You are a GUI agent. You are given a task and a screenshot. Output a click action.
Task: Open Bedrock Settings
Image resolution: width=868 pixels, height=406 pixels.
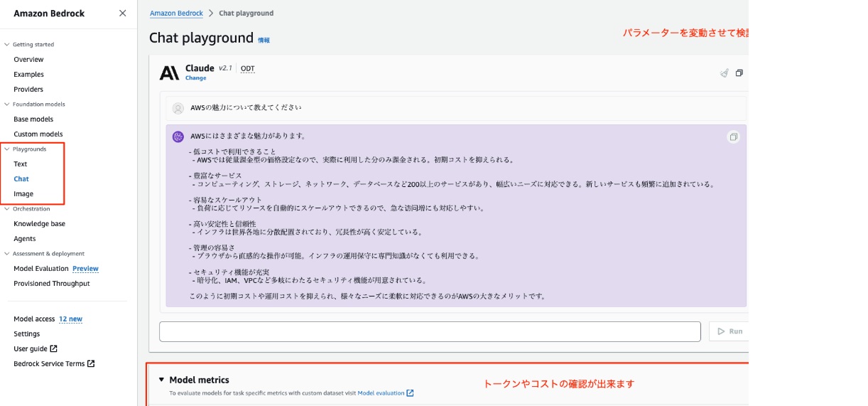(x=27, y=334)
